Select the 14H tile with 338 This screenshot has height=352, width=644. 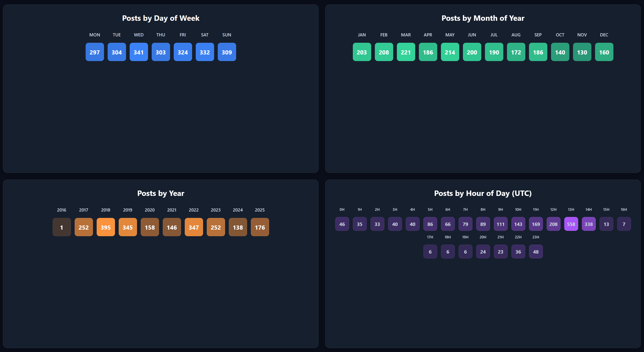588,224
